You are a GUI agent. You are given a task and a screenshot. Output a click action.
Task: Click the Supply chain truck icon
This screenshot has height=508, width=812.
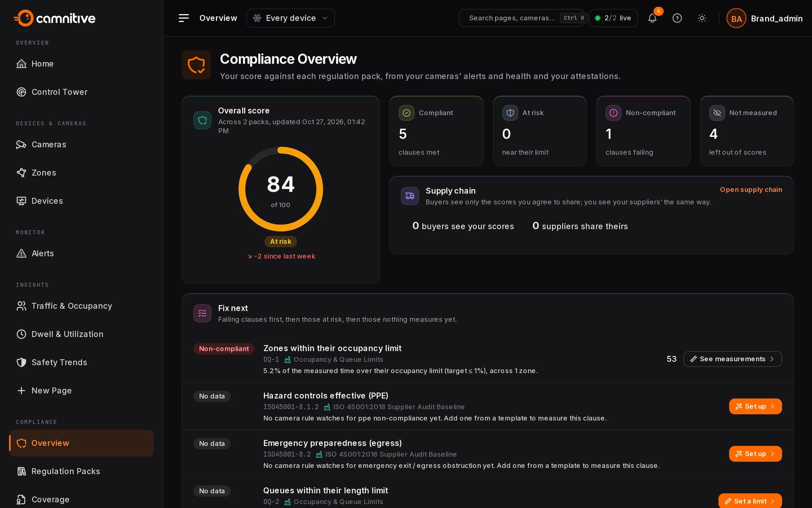pyautogui.click(x=410, y=196)
